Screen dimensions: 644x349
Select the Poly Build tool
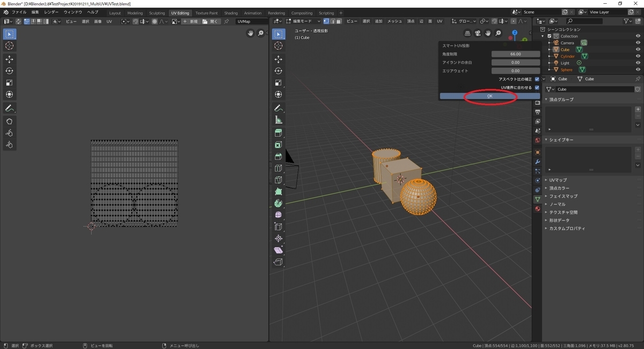point(278,192)
